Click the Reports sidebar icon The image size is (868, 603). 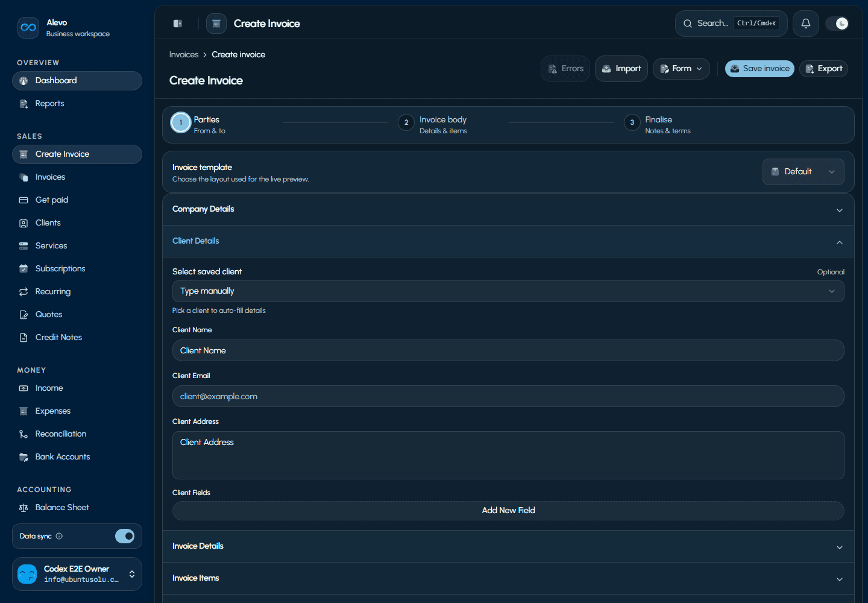24,104
